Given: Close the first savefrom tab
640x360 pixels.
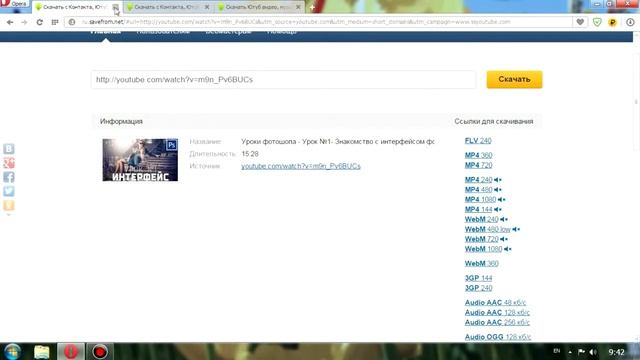Looking at the screenshot, I should pos(116,7).
